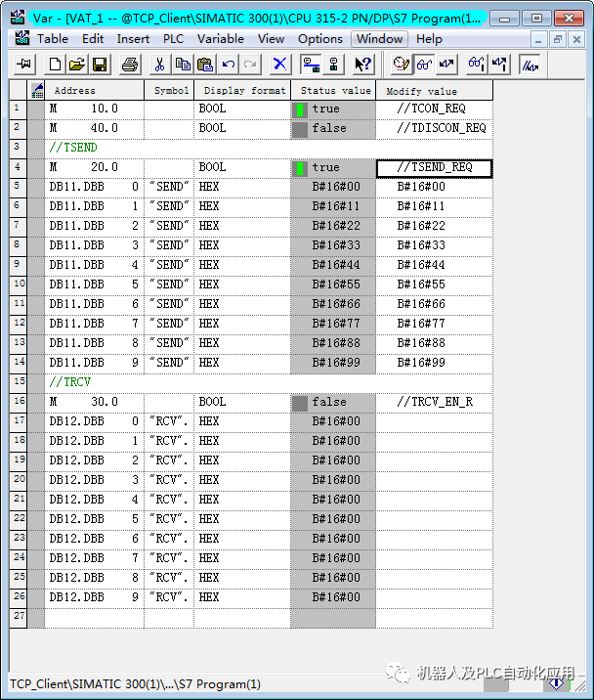Open the Help menu
The height and width of the screenshot is (700, 594).
(x=429, y=39)
